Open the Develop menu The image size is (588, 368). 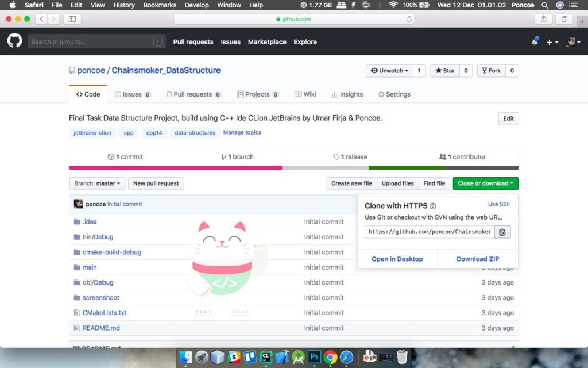[196, 5]
